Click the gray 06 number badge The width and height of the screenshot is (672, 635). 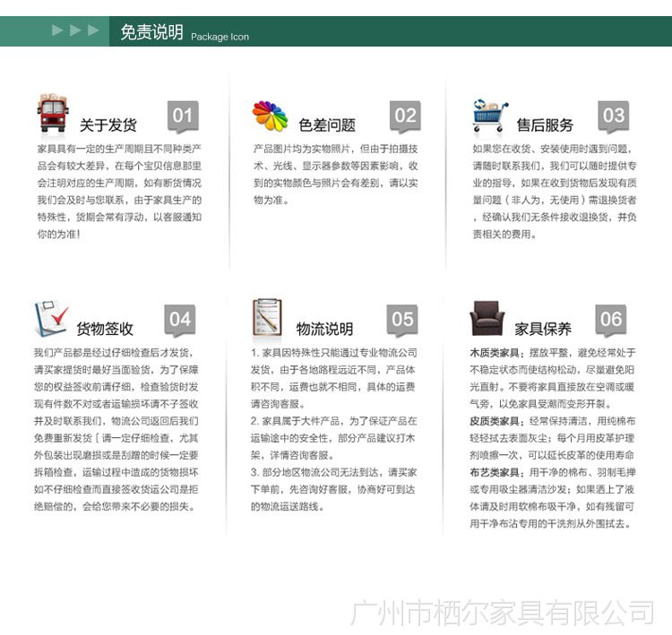(x=611, y=320)
